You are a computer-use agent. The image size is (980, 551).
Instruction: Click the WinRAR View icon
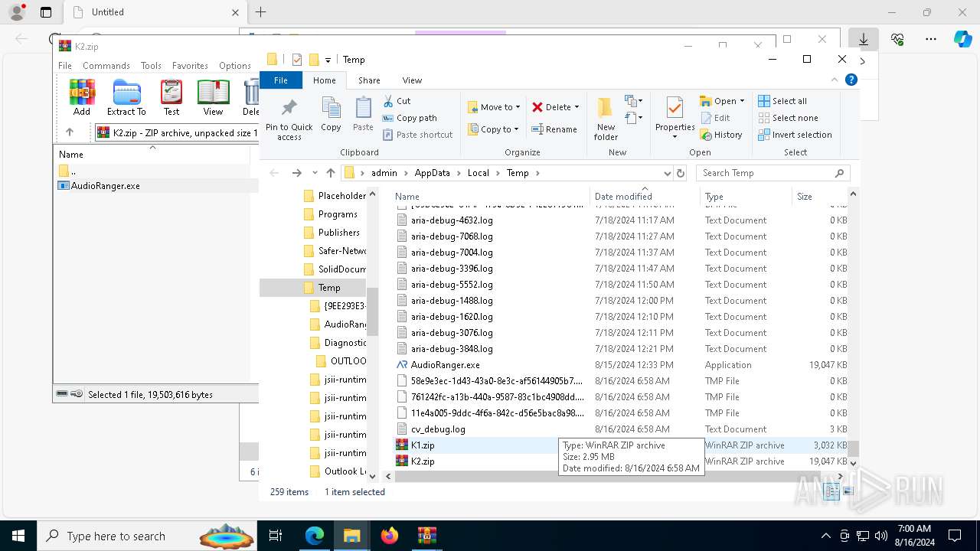coord(213,97)
